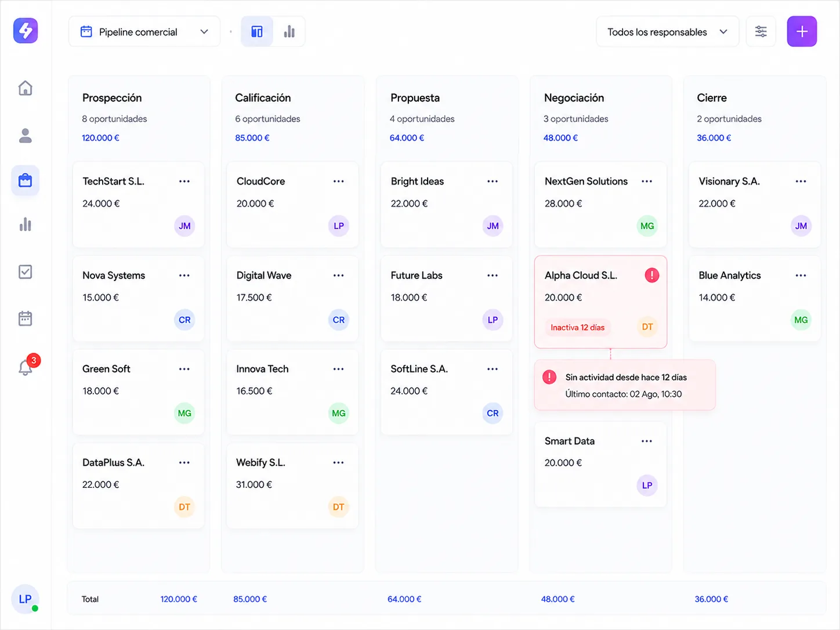Open options menu for CloudCore card
Image resolution: width=840 pixels, height=630 pixels.
(x=339, y=182)
